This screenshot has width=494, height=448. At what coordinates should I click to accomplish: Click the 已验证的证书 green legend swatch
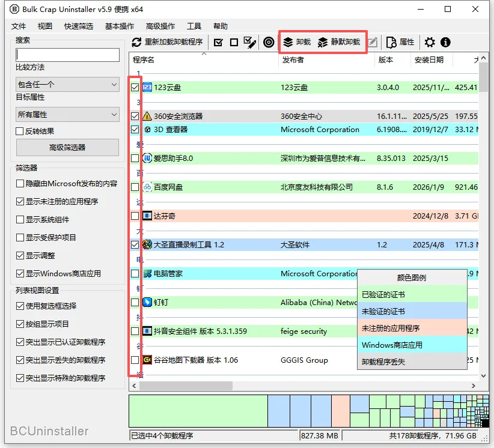412,295
